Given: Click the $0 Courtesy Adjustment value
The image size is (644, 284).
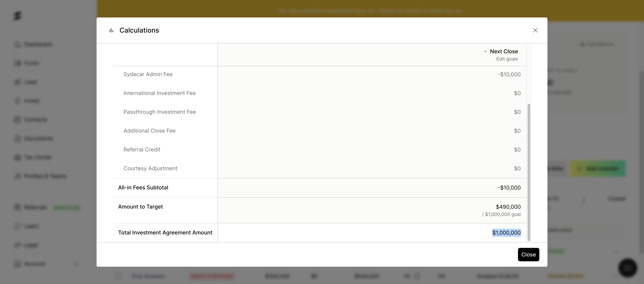Looking at the screenshot, I should [517, 169].
